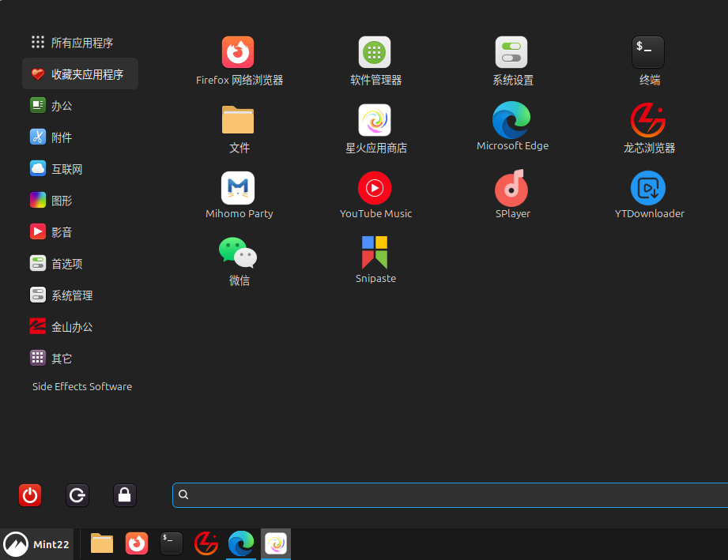Select 收藏夹应用程序 category
The width and height of the screenshot is (728, 560).
pos(81,73)
